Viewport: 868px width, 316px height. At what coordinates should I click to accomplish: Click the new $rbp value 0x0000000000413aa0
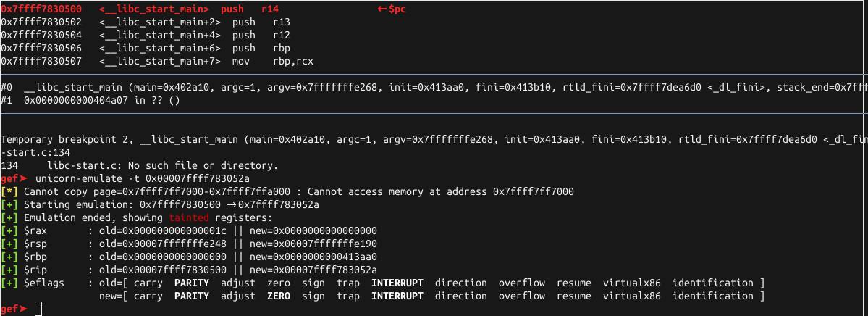pyautogui.click(x=313, y=257)
